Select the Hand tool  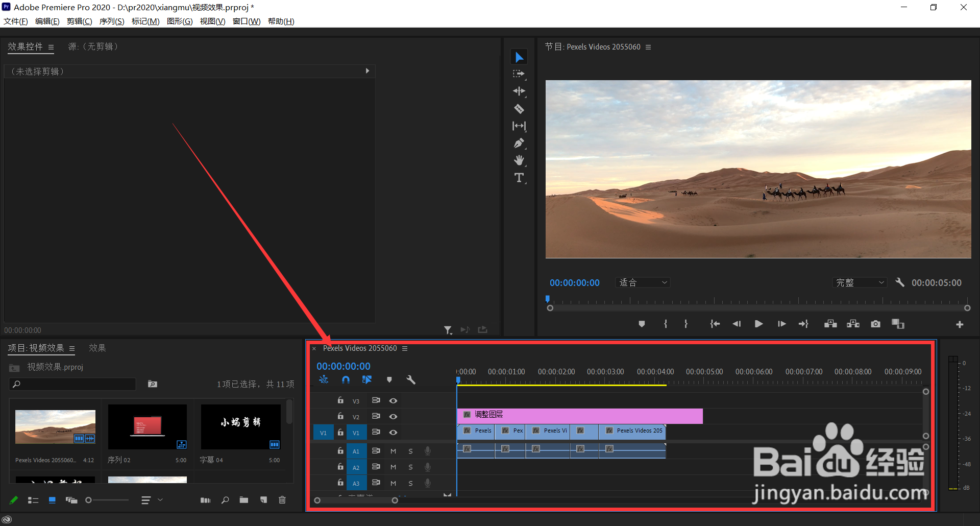(x=519, y=161)
